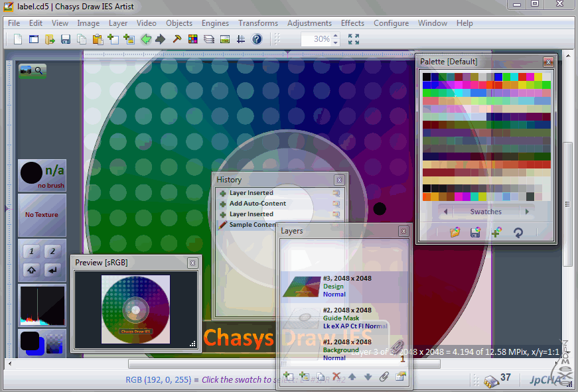Click the shift up-arrow button on left panel
The image size is (578, 392).
tap(31, 270)
